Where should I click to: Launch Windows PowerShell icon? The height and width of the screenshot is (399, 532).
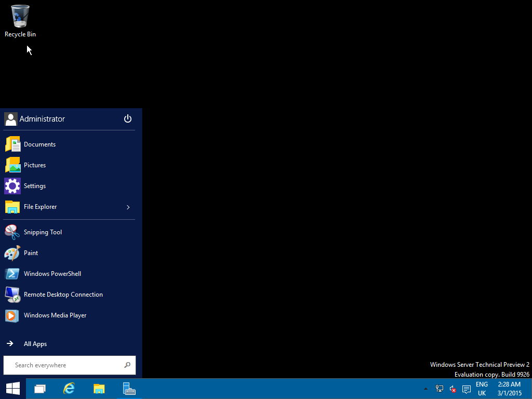pos(12,274)
